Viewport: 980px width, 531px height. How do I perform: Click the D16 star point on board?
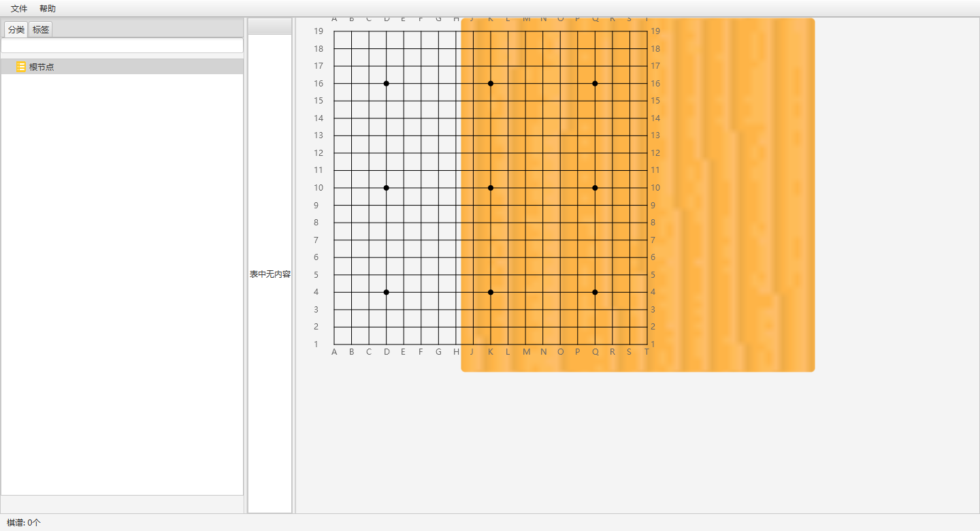click(x=387, y=83)
